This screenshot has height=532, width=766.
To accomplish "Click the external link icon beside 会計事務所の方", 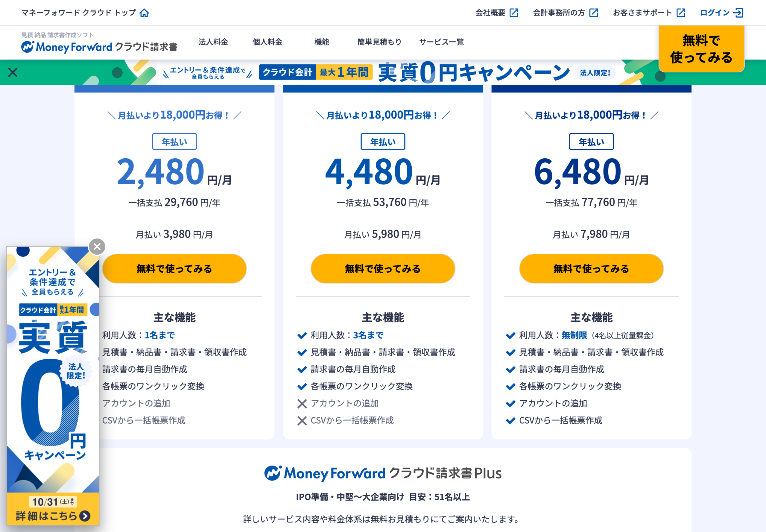I will click(x=593, y=13).
